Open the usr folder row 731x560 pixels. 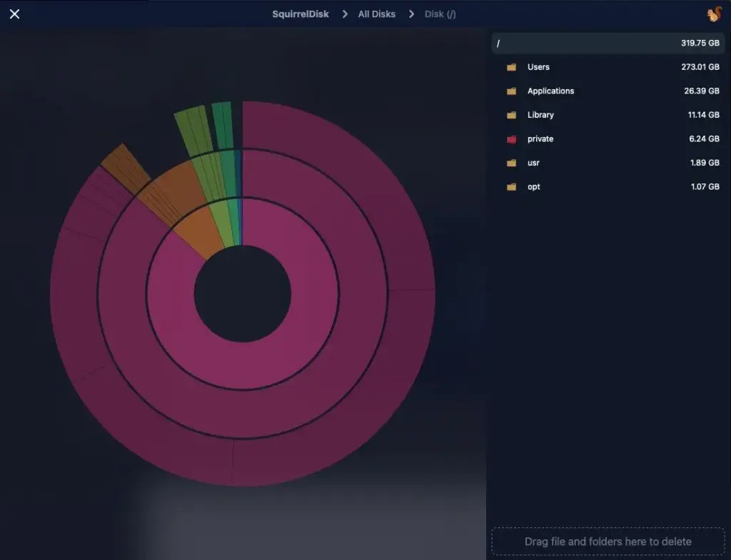click(608, 163)
